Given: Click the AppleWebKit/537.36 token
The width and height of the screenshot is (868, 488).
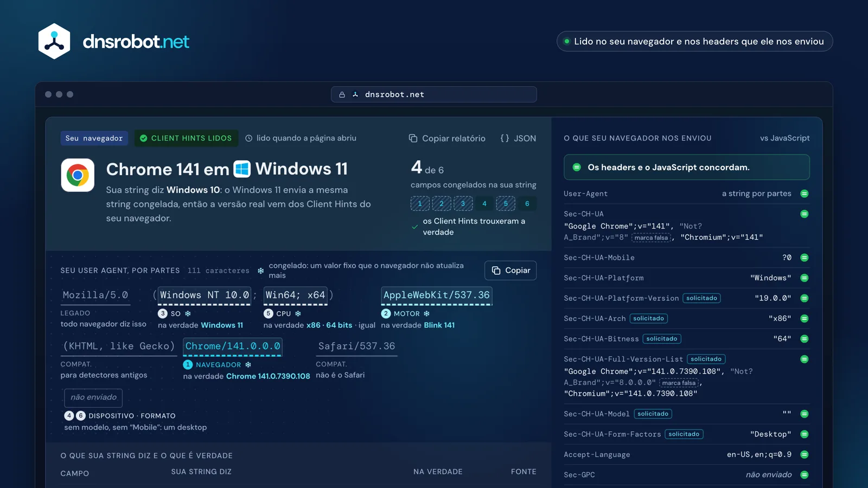Looking at the screenshot, I should coord(437,295).
